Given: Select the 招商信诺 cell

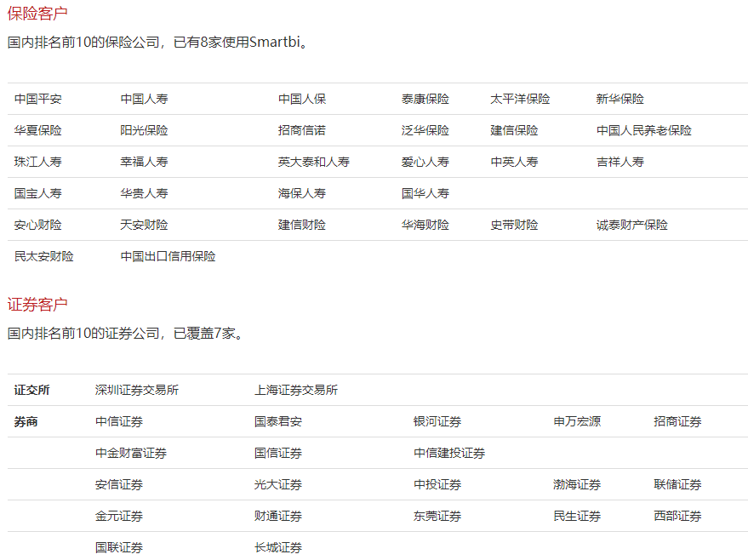Looking at the screenshot, I should [x=302, y=130].
